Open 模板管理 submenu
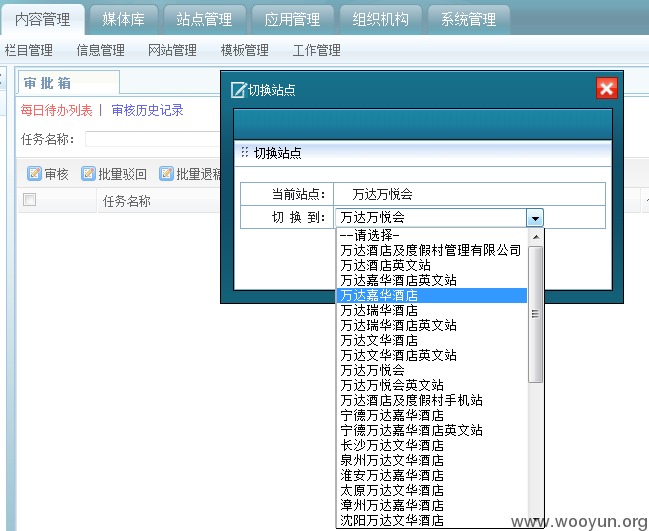Viewport: 649px width, 531px height. tap(245, 50)
